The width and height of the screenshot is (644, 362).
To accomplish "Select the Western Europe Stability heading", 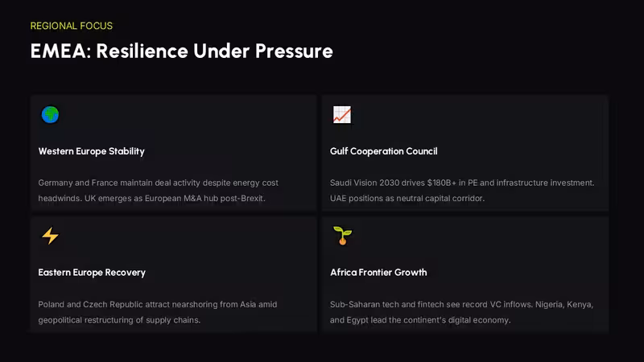I will [x=92, y=151].
